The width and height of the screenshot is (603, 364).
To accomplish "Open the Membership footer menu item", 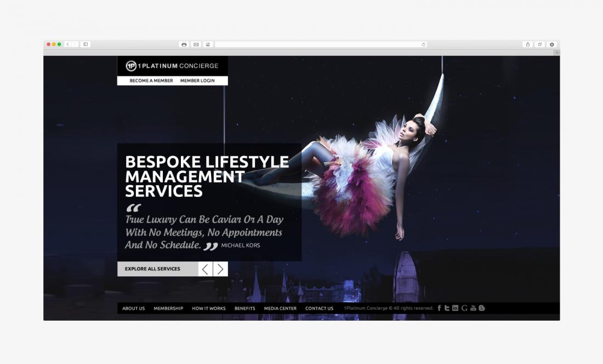I will tap(168, 309).
